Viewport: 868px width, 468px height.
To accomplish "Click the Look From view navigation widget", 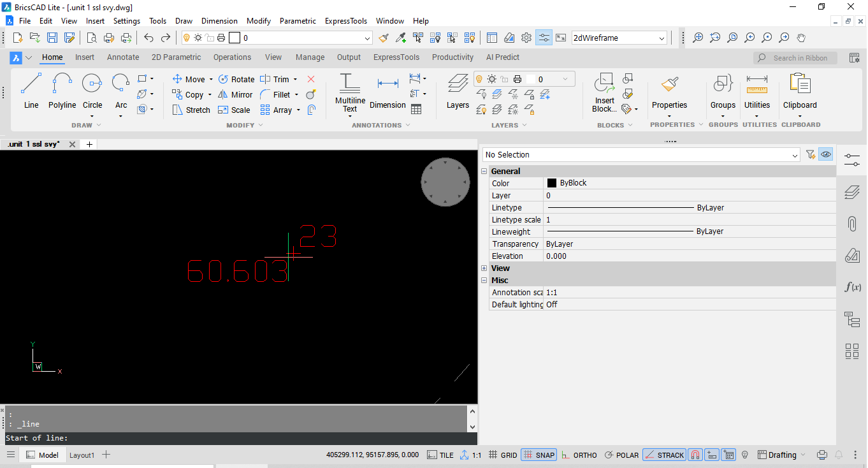I will click(x=445, y=182).
